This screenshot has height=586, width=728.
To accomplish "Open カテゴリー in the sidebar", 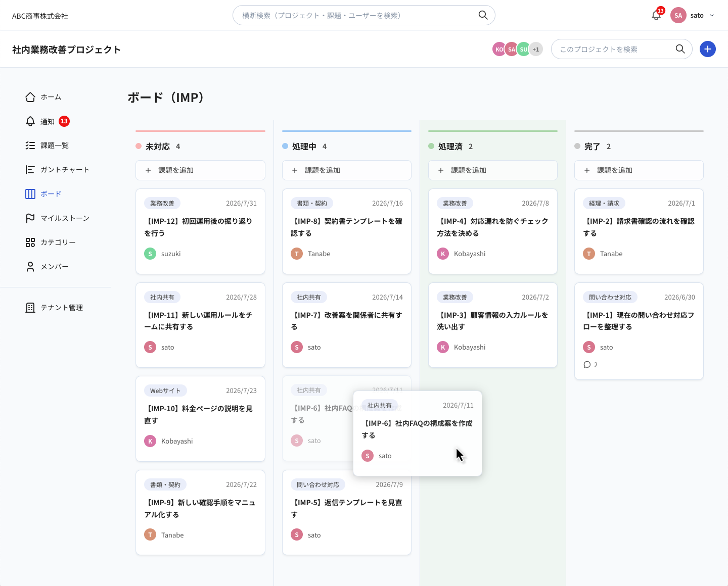I will [51, 242].
